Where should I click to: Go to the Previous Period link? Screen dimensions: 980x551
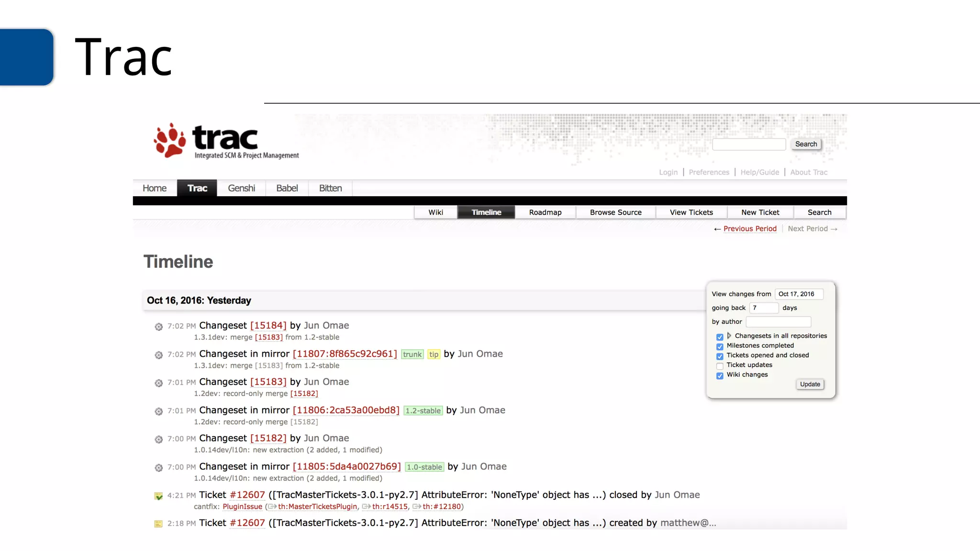750,229
